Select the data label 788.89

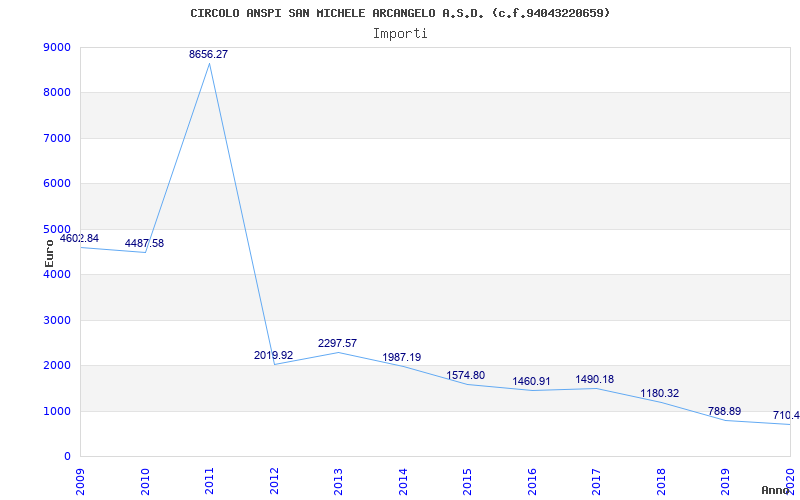pyautogui.click(x=724, y=411)
